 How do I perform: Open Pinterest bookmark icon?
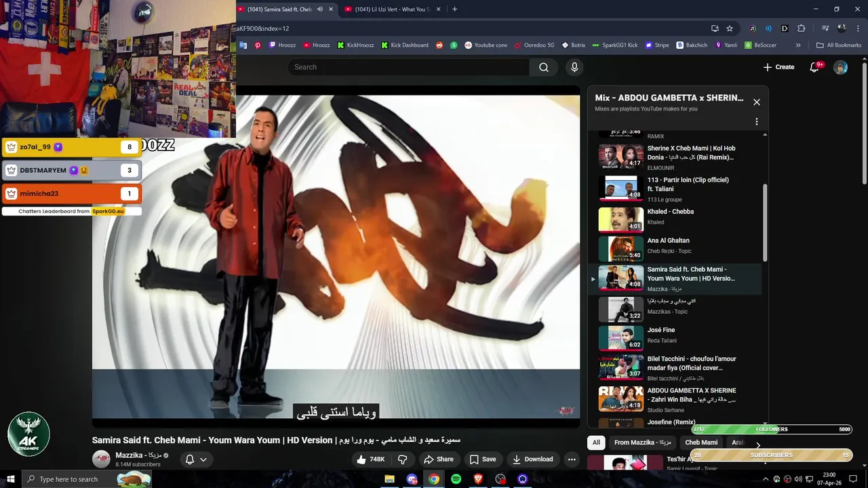tap(258, 45)
